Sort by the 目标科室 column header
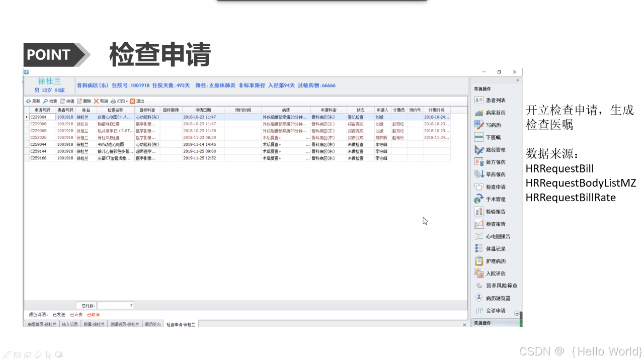644x362 pixels. point(147,110)
